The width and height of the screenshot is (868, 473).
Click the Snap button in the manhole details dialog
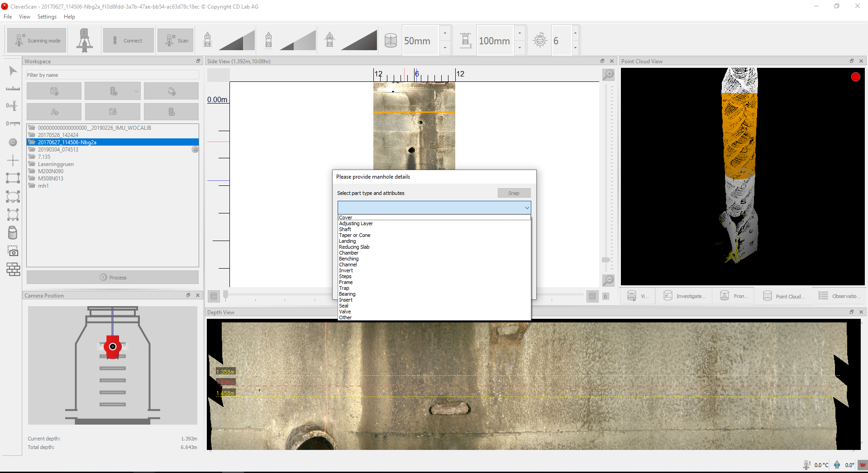pyautogui.click(x=514, y=193)
